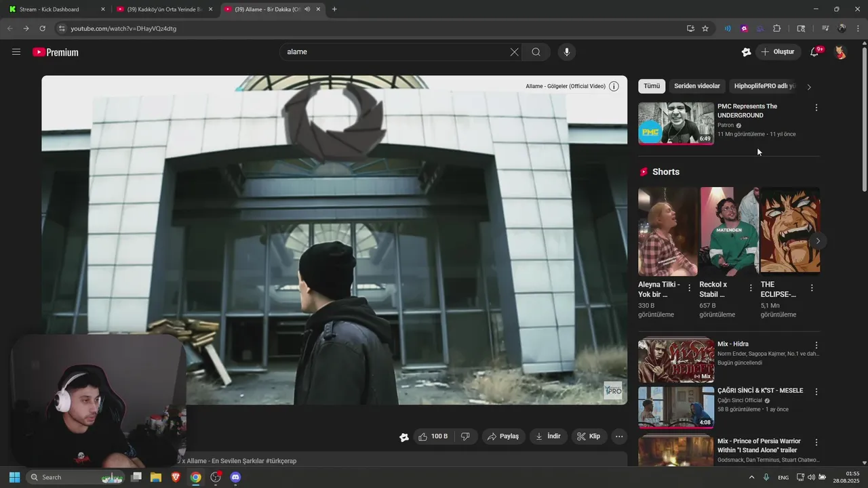Screen dimensions: 868x488
Task: Create a clip with Klip button
Action: [589, 436]
